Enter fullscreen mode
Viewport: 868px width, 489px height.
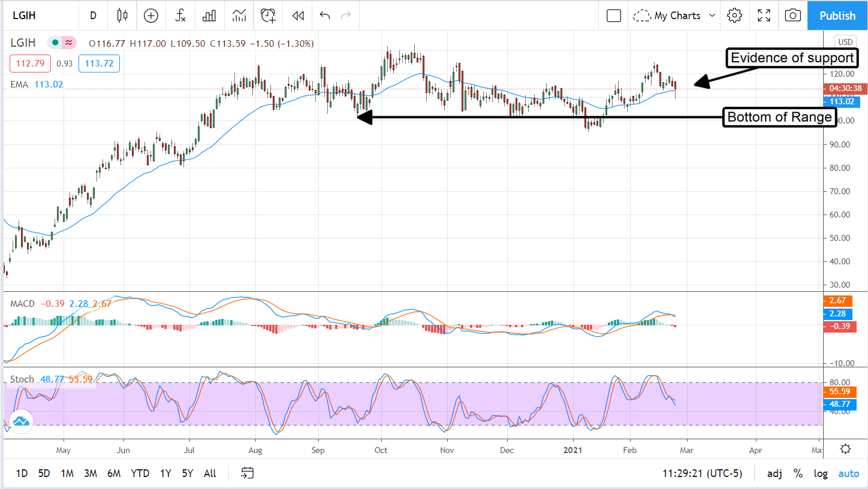[x=764, y=16]
